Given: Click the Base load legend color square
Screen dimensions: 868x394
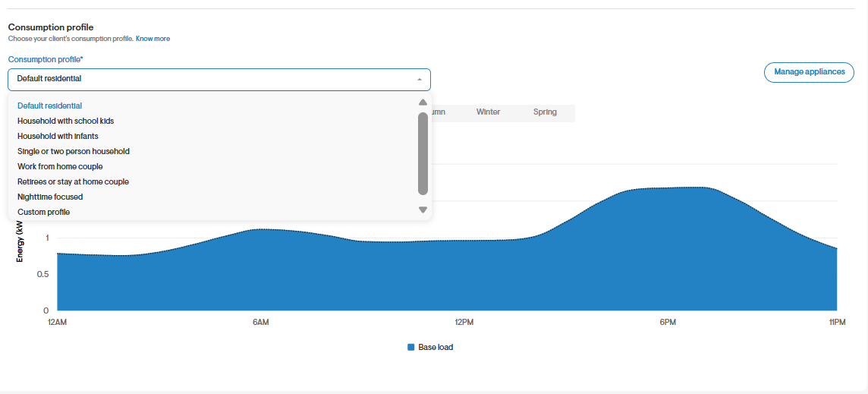Looking at the screenshot, I should pyautogui.click(x=410, y=348).
